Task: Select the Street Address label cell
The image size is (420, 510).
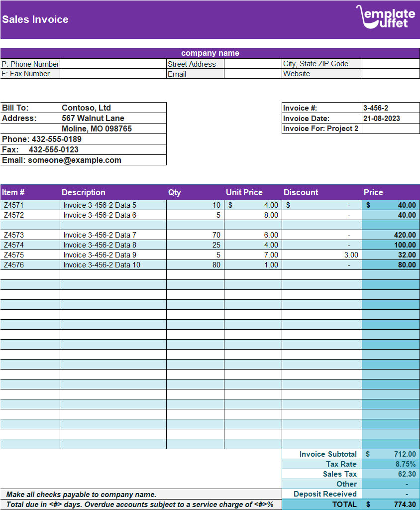Action: pyautogui.click(x=194, y=64)
